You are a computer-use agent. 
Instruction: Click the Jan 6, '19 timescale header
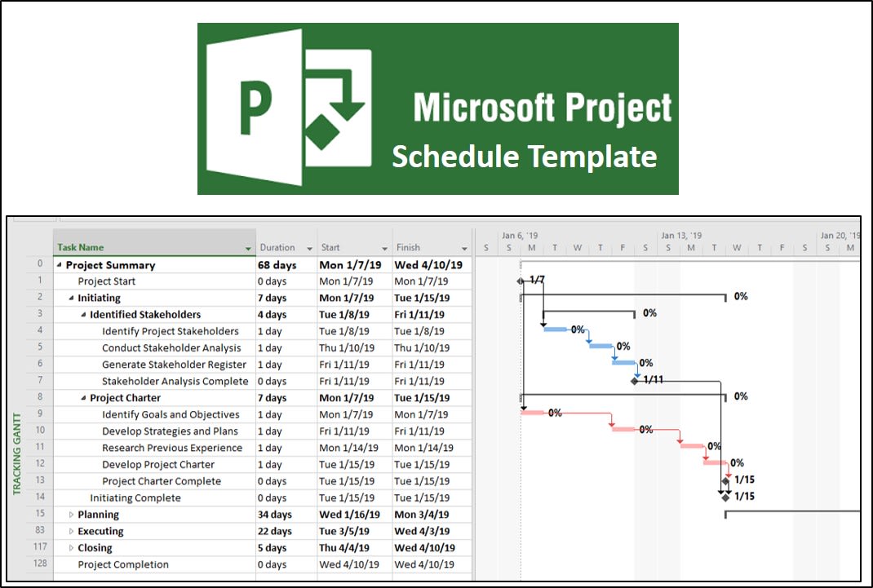point(520,236)
